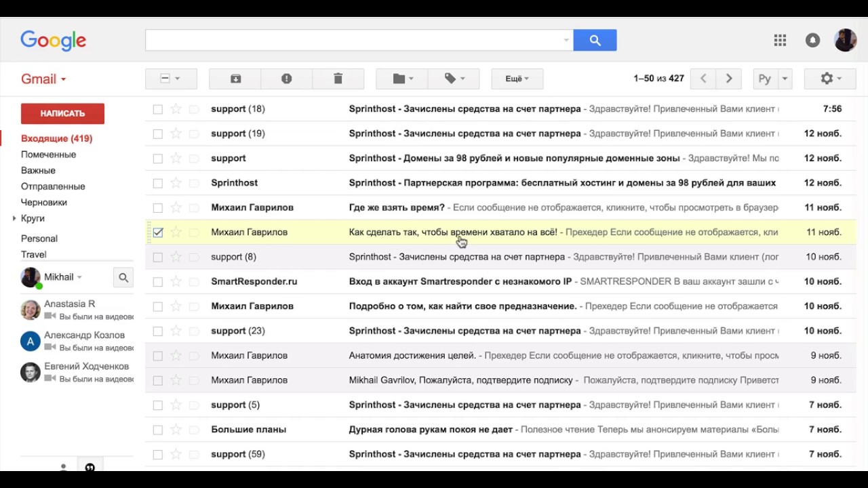Open Александр Козлов's chat avatar
The width and height of the screenshot is (868, 488).
[x=31, y=341]
